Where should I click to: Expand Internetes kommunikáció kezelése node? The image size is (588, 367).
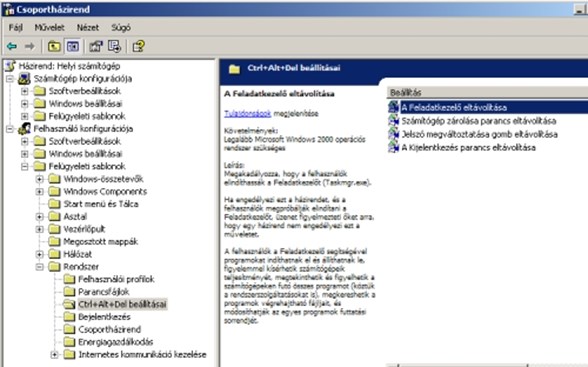54,355
